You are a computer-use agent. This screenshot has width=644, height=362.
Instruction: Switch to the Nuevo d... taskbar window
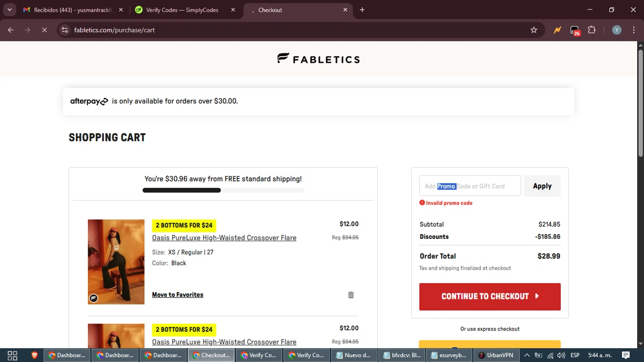[353, 355]
